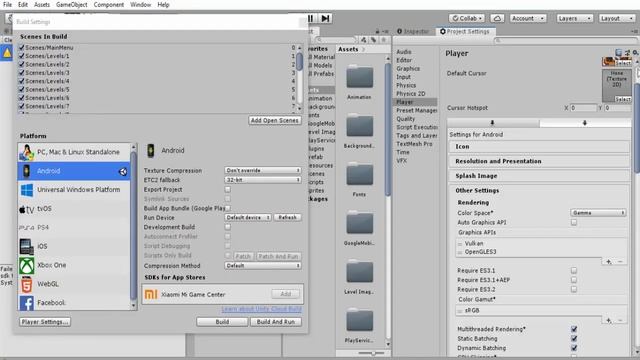Click the cloud services icon in toolbar
The width and height of the screenshot is (640, 360).
tap(497, 18)
